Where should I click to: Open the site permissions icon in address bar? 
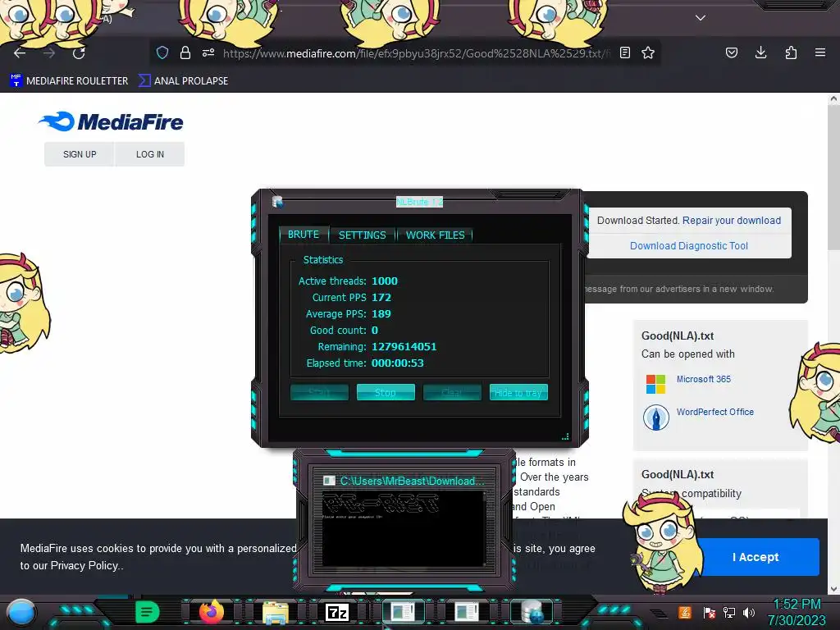tap(208, 52)
